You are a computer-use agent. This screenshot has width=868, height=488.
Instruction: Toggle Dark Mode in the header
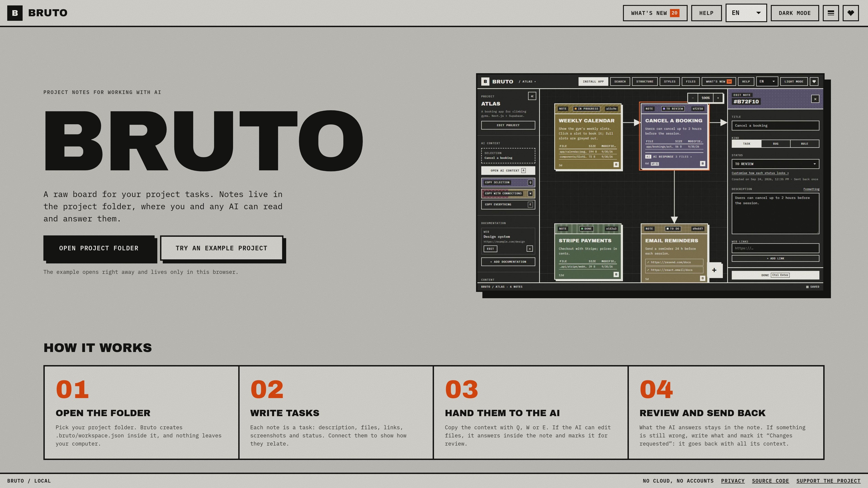click(x=795, y=13)
